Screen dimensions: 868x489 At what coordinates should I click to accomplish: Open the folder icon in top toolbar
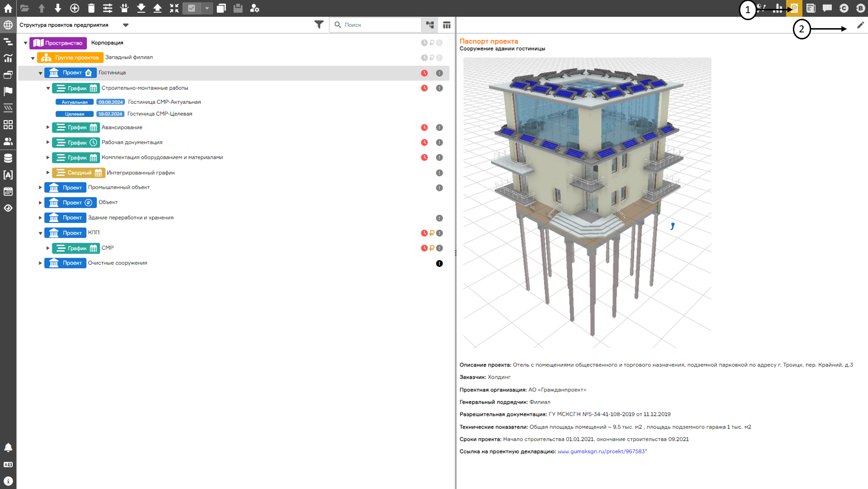pos(24,8)
